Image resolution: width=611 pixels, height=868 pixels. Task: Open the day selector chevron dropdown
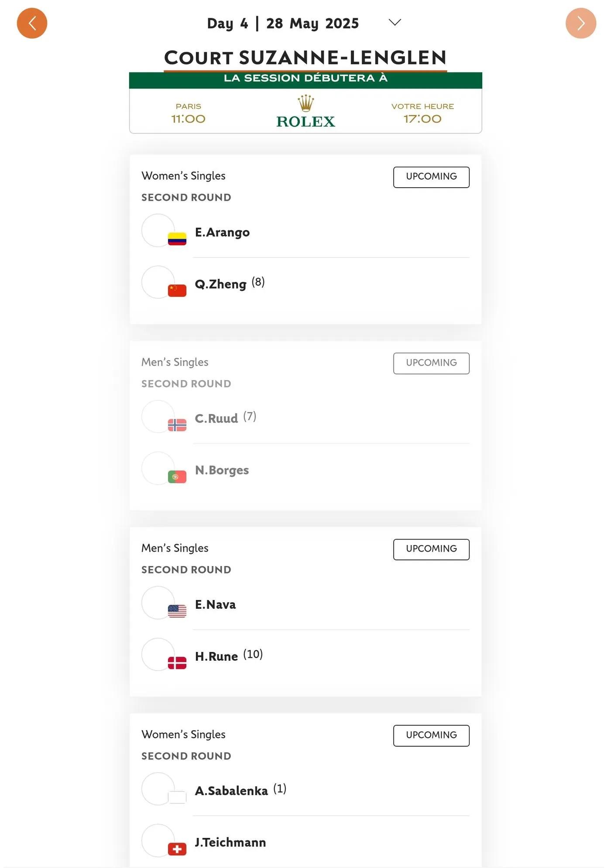(395, 22)
